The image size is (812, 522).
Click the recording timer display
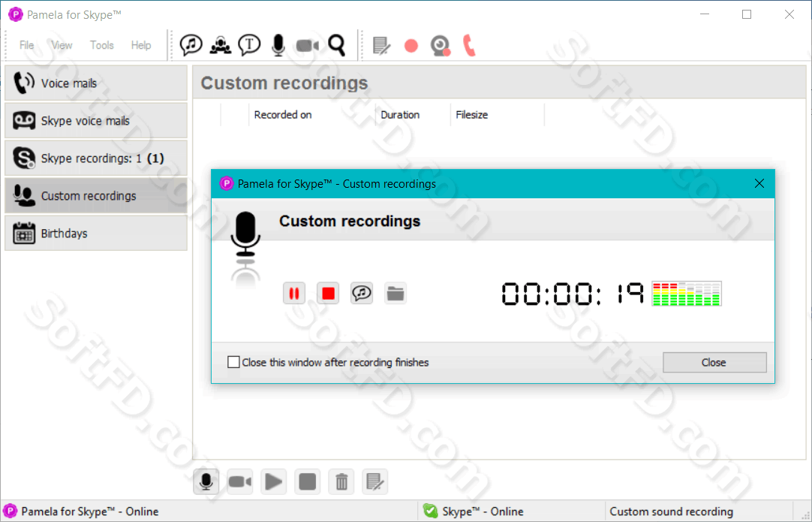573,294
